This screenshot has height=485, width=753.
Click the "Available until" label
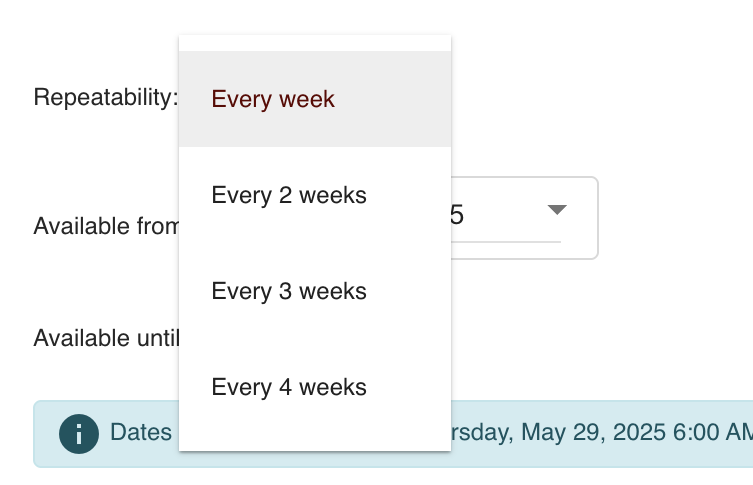tap(106, 338)
